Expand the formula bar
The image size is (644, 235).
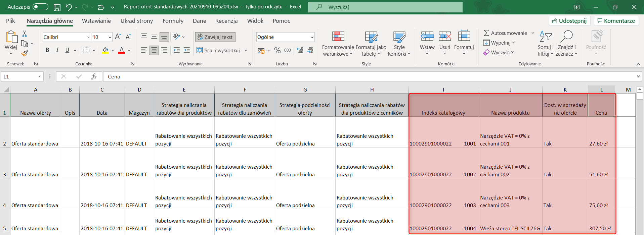(x=638, y=77)
